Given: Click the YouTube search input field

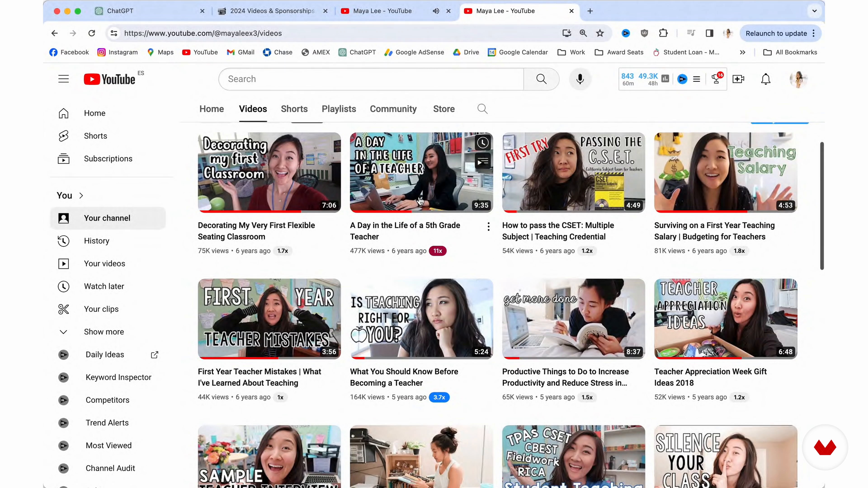Looking at the screenshot, I should click(x=371, y=79).
